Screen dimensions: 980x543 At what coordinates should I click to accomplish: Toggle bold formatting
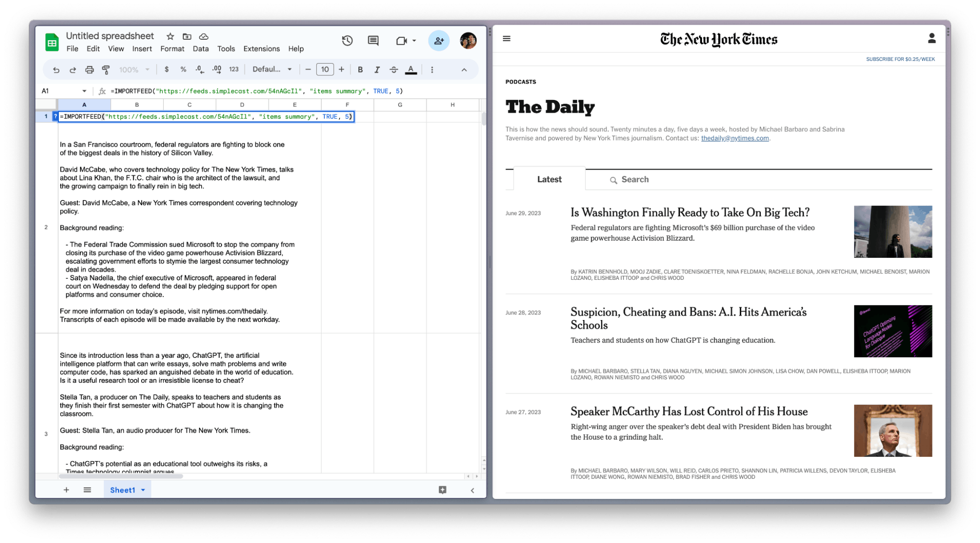[360, 70]
